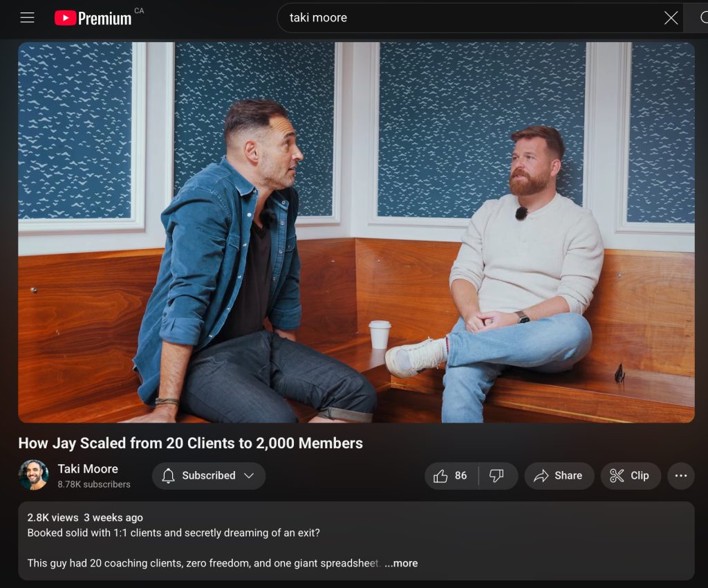Click the YouTube Premium logo
The height and width of the screenshot is (588, 708).
click(93, 18)
